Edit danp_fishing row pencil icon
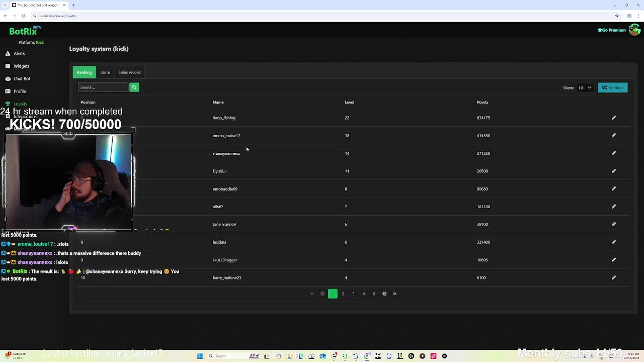This screenshot has height=362, width=644. (x=613, y=118)
